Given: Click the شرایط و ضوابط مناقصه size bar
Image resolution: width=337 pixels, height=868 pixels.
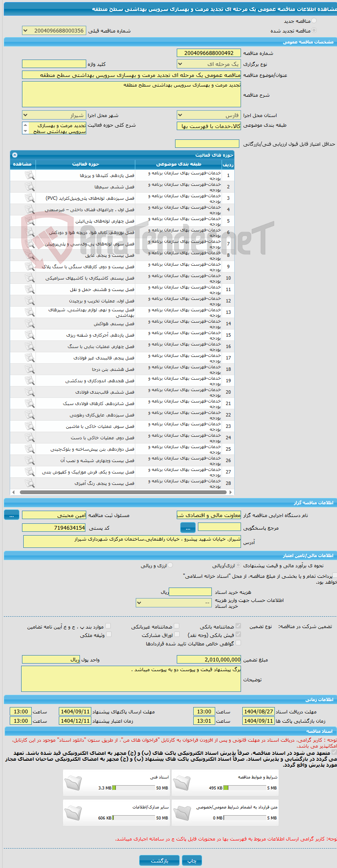Looking at the screenshot, I should pos(244,788).
